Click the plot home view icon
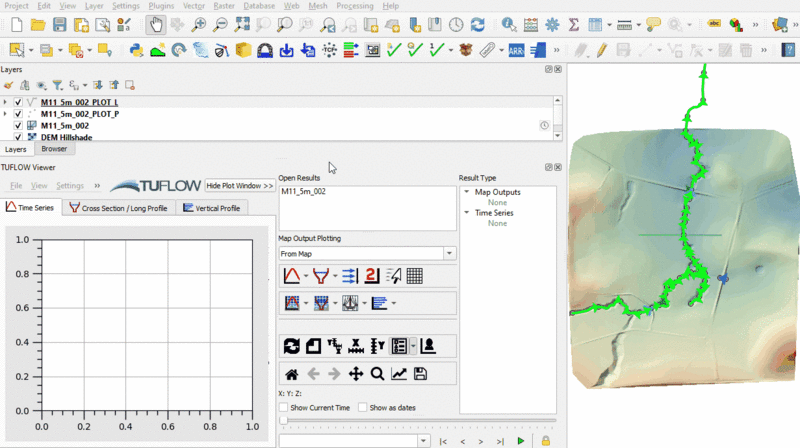This screenshot has width=800, height=448. pyautogui.click(x=291, y=374)
